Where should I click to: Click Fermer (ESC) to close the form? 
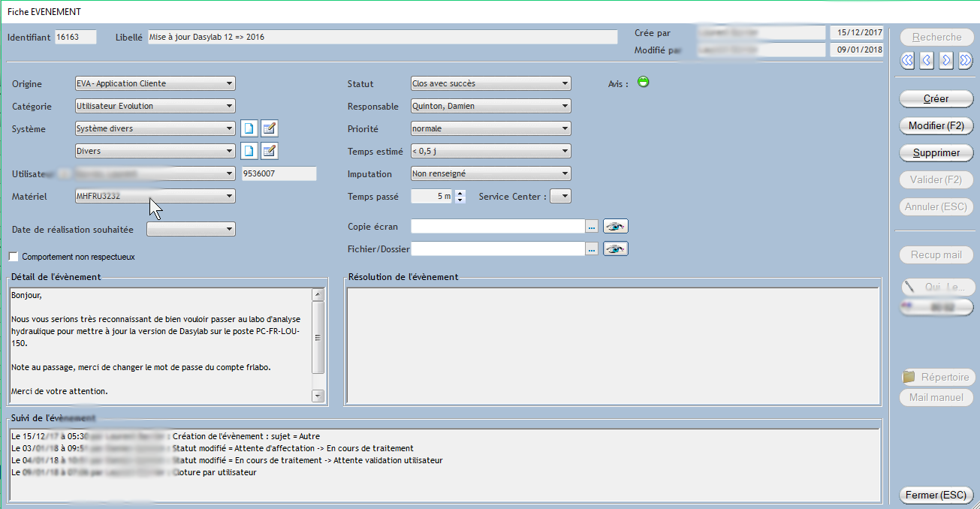pos(936,495)
